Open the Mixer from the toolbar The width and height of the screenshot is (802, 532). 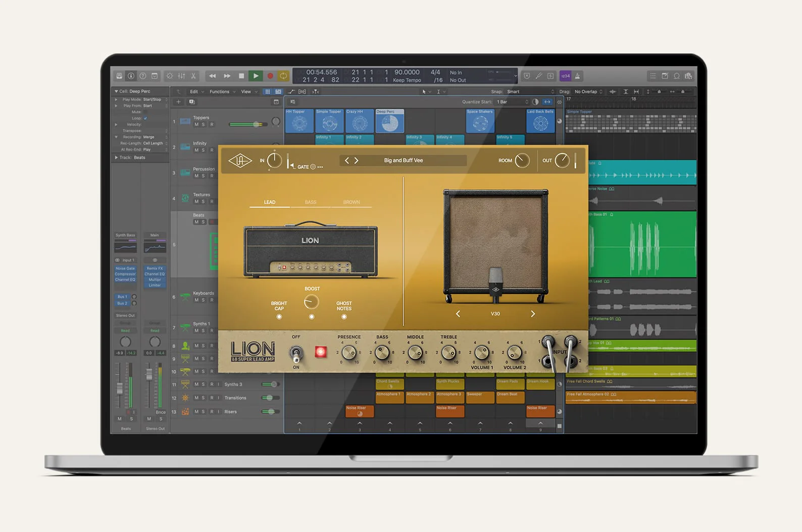pyautogui.click(x=181, y=76)
